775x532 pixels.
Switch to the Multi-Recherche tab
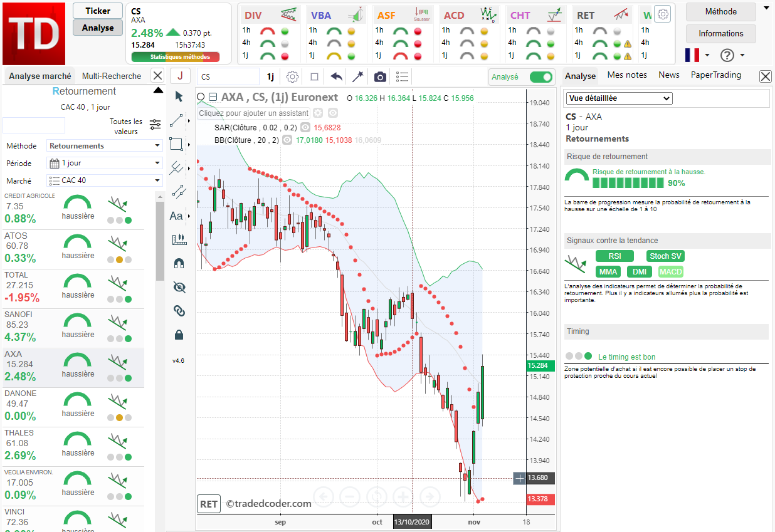(x=112, y=76)
